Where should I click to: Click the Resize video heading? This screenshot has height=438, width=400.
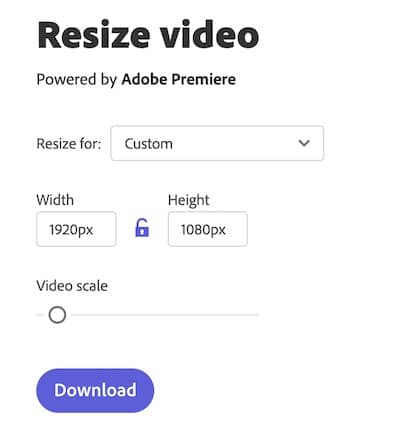click(x=148, y=35)
